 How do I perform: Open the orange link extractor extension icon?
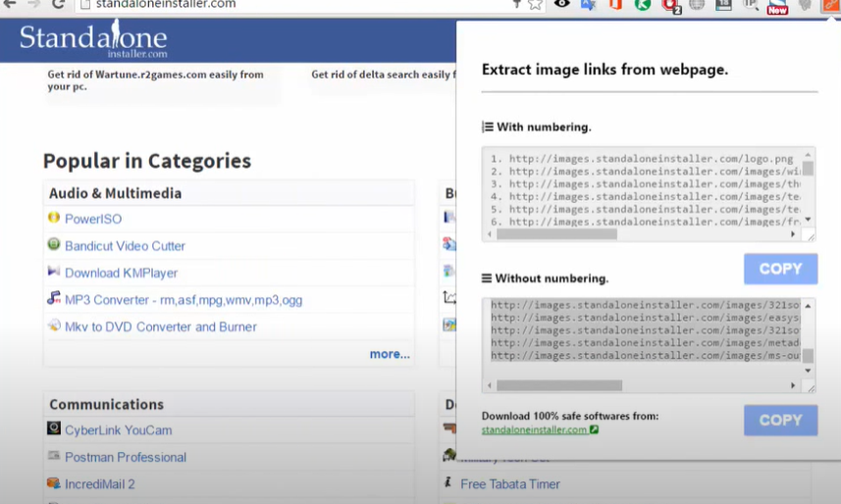(x=830, y=5)
